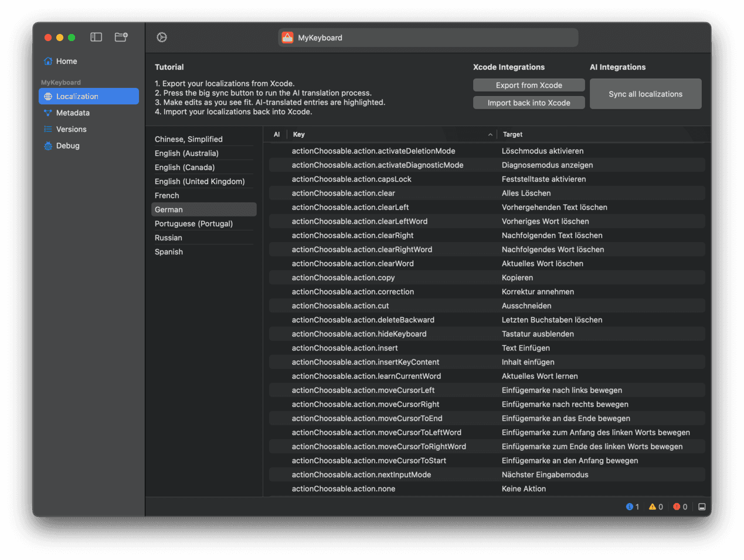Click the Debug bug icon
Screen dimensions: 744x560
pos(48,145)
